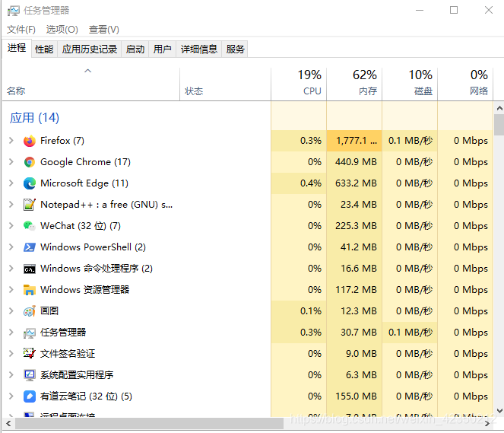Image resolution: width=504 pixels, height=433 pixels.
Task: Expand the 画图 process row
Action: (11, 310)
